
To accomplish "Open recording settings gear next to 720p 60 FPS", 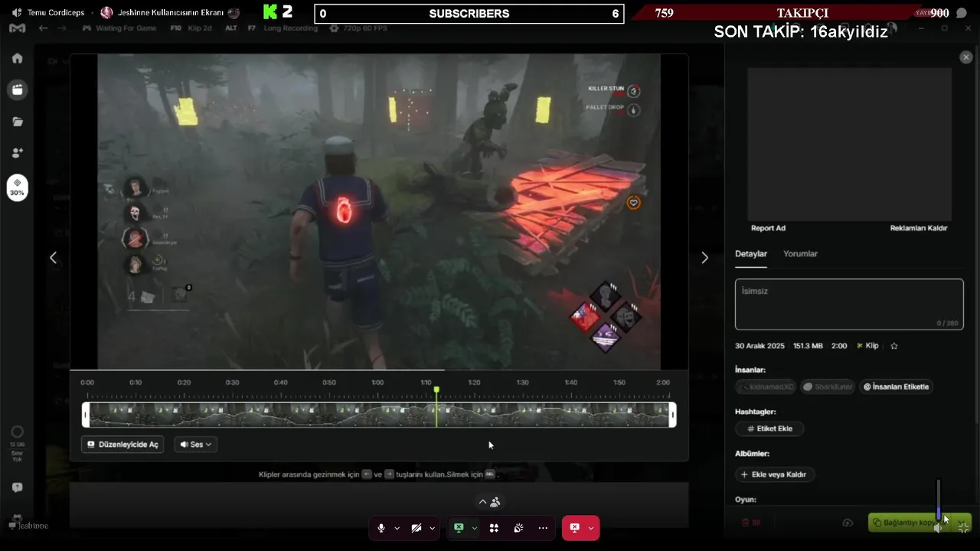I will pos(334,28).
